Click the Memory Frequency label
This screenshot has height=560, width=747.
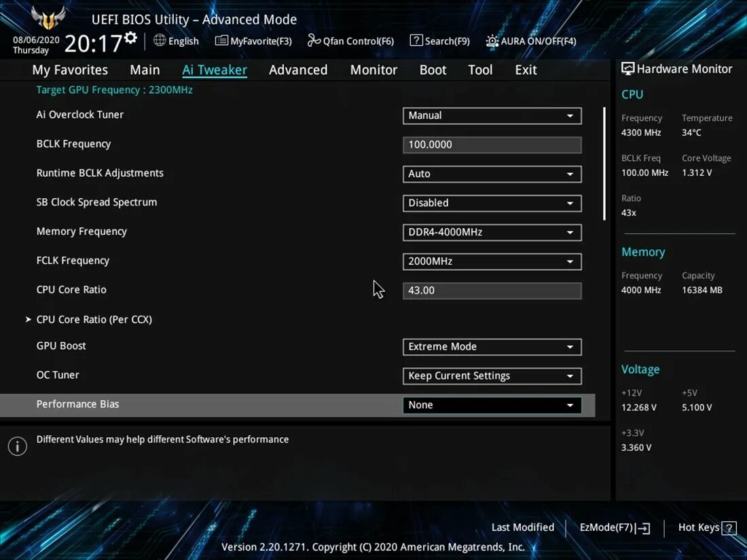coord(81,231)
